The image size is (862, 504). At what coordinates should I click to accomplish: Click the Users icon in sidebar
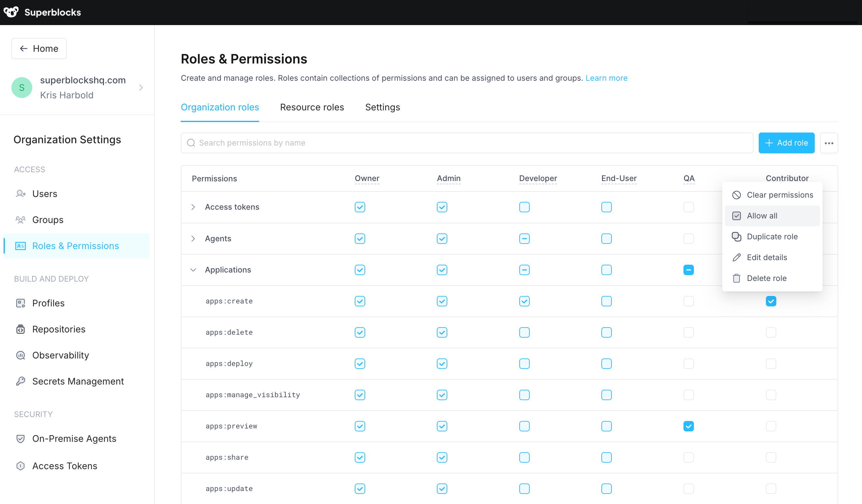pyautogui.click(x=21, y=193)
